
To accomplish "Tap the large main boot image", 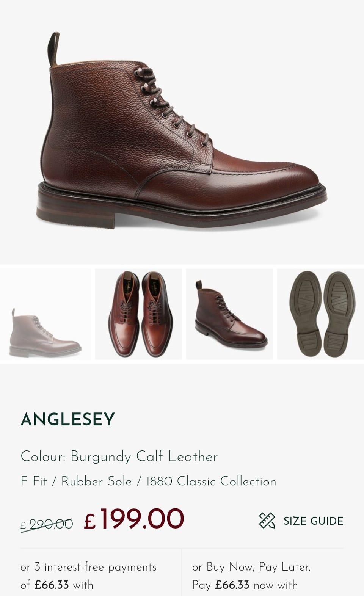I will coord(182,131).
